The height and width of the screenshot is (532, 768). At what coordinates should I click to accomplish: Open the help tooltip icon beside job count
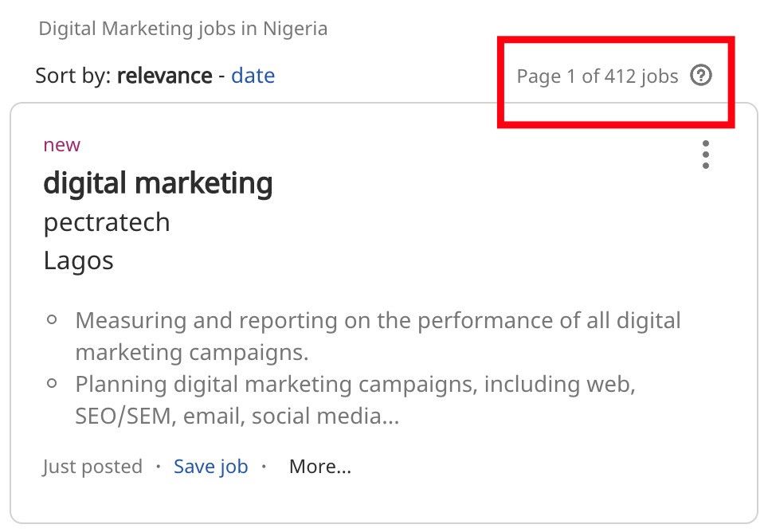click(x=701, y=76)
